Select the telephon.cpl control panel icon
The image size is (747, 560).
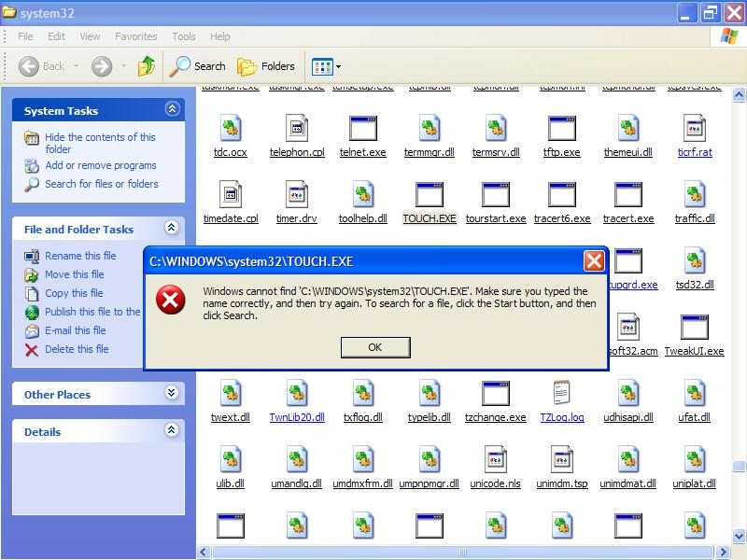tap(297, 128)
